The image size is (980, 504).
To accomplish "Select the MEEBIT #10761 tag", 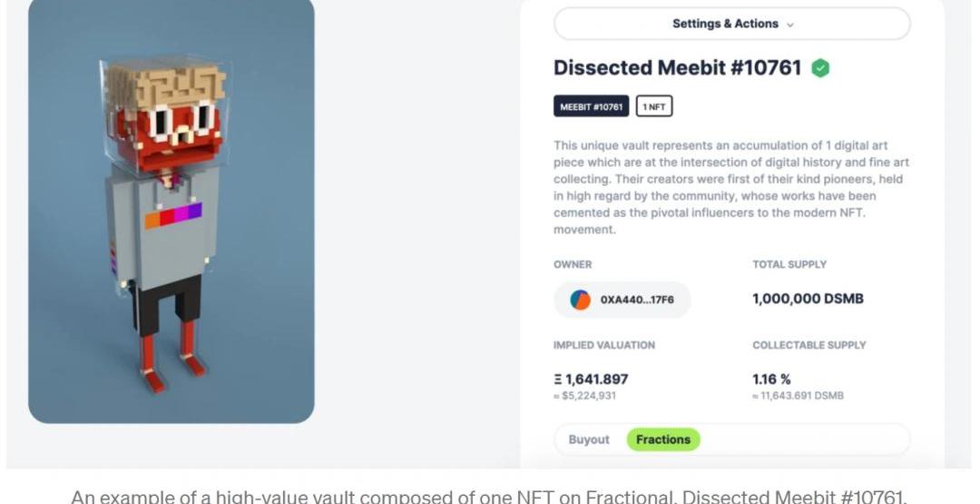I will (592, 107).
